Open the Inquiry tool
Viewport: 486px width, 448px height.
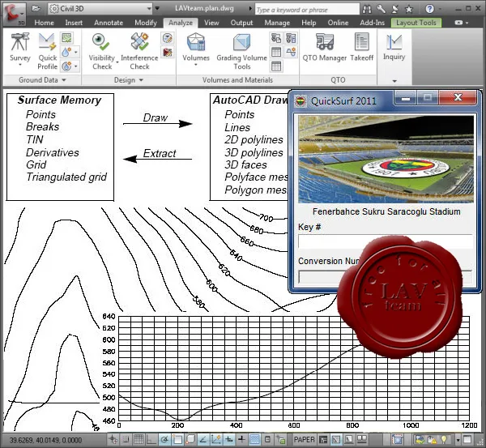coord(394,47)
